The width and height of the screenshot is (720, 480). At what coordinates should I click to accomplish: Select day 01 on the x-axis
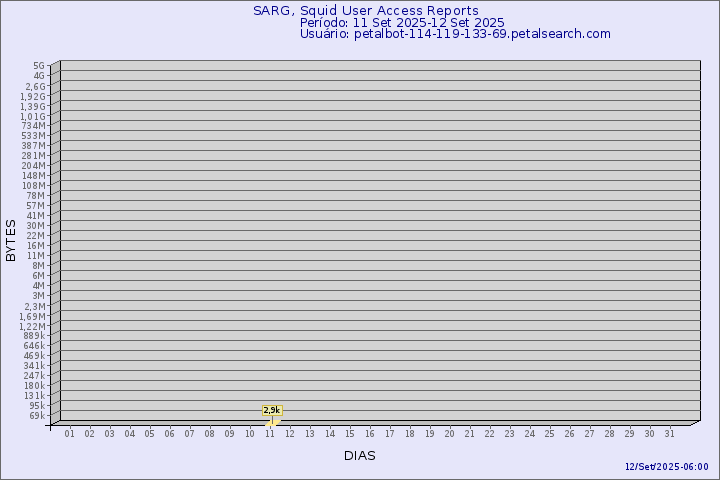(70, 434)
